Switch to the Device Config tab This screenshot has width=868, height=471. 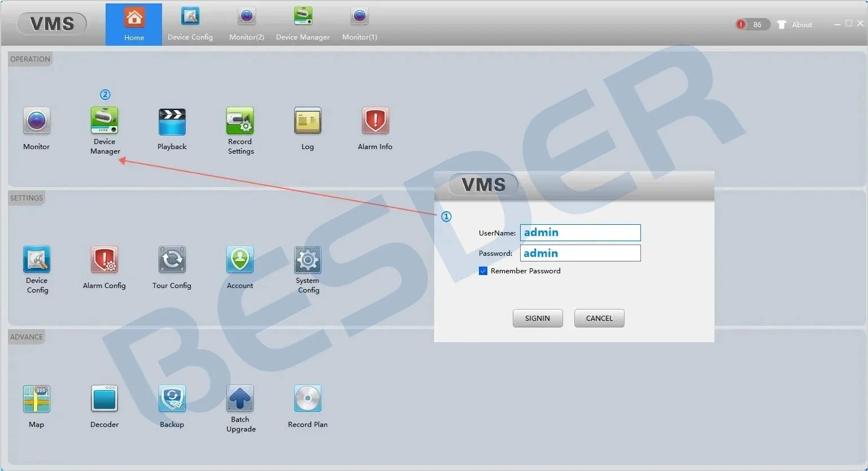[x=190, y=24]
